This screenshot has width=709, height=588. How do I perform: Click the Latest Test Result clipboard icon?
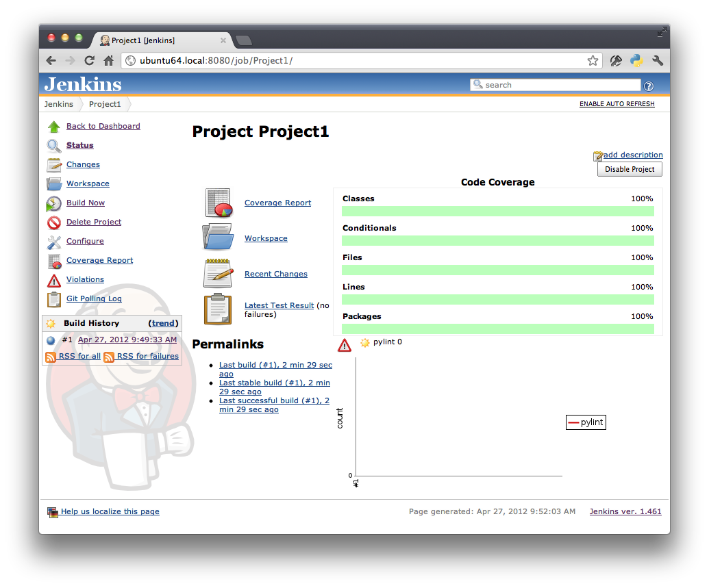point(218,309)
